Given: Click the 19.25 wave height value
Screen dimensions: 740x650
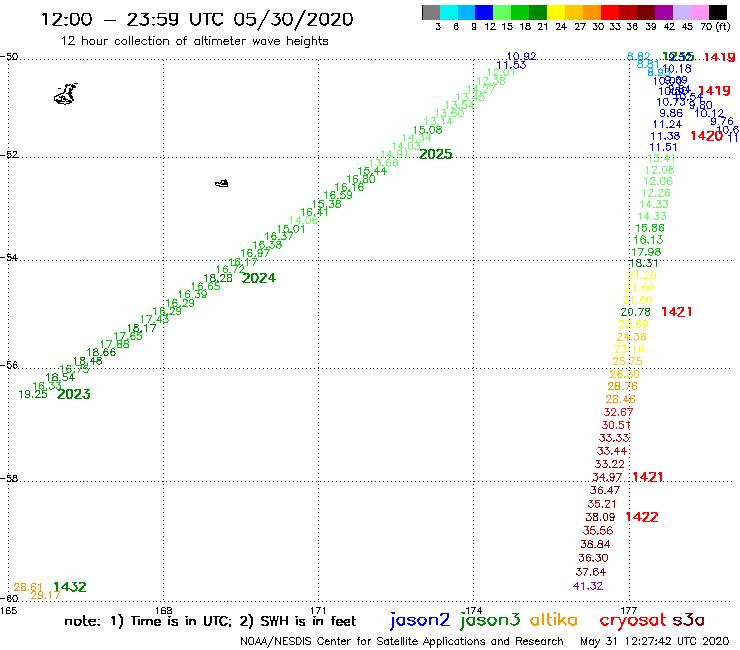Looking at the screenshot, I should tap(33, 394).
